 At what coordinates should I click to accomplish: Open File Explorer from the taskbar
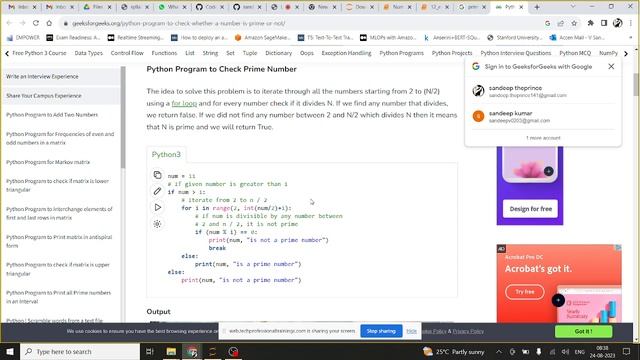click(171, 351)
